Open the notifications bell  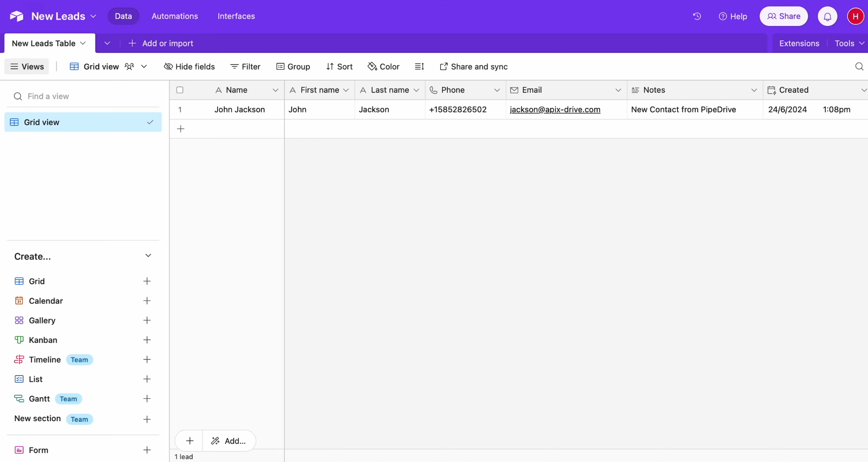[828, 16]
